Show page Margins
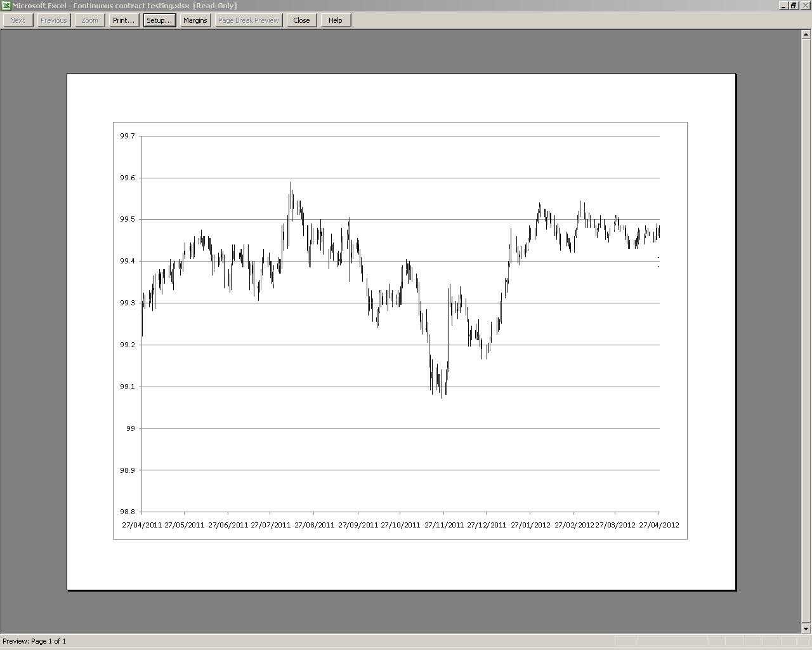This screenshot has height=650, width=812. coord(195,20)
